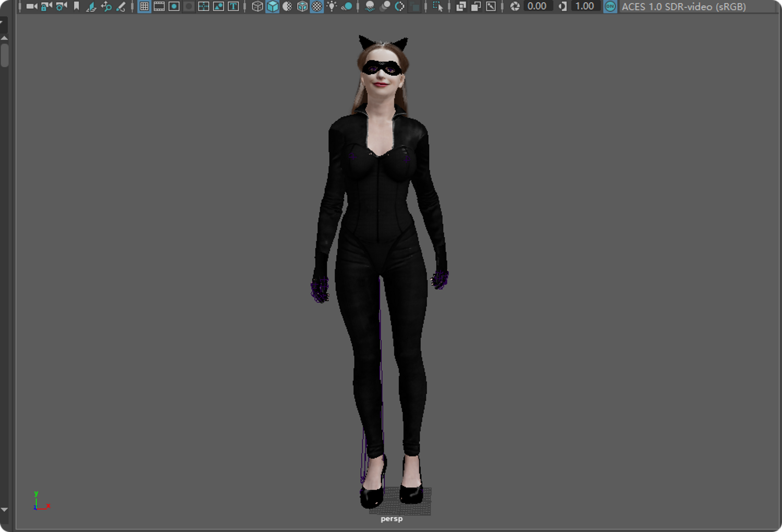Toggle Use All Lights bulb icon
Viewport: 782px width, 532px height.
coord(332,6)
